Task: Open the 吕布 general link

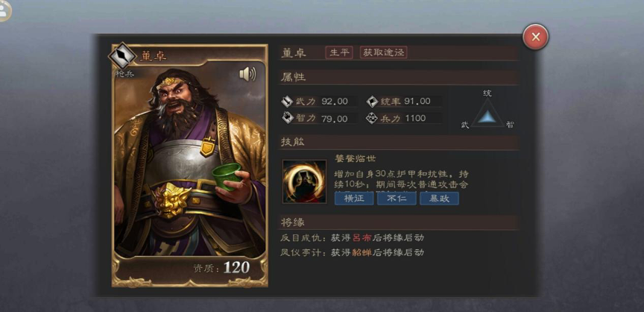Action: (x=362, y=237)
